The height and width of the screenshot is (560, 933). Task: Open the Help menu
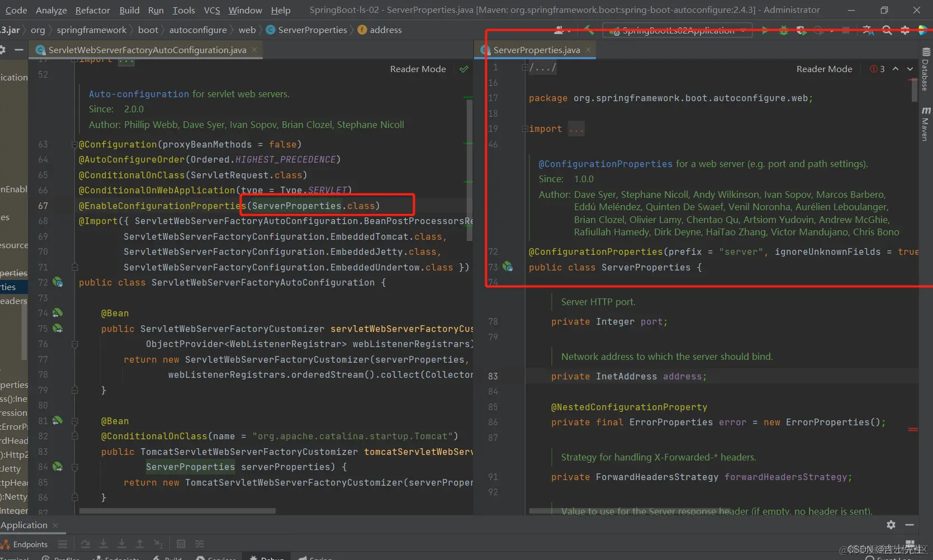281,10
